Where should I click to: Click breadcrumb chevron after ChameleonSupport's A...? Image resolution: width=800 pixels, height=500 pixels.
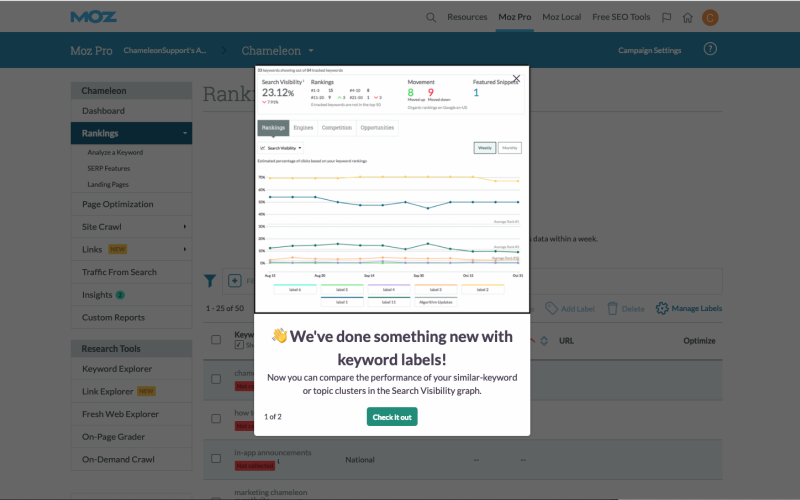click(224, 51)
